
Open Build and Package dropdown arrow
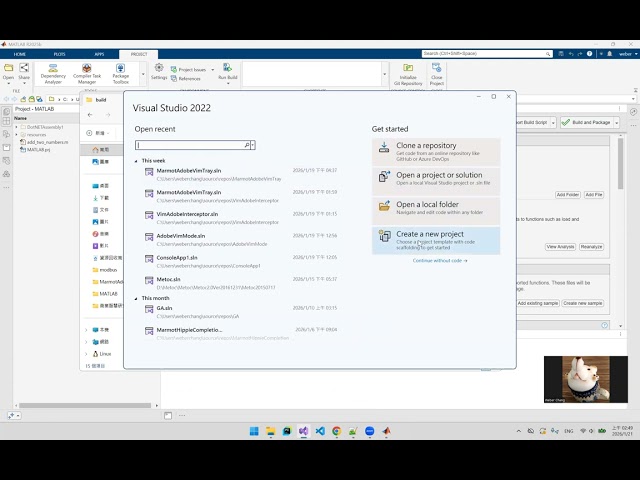coord(616,122)
